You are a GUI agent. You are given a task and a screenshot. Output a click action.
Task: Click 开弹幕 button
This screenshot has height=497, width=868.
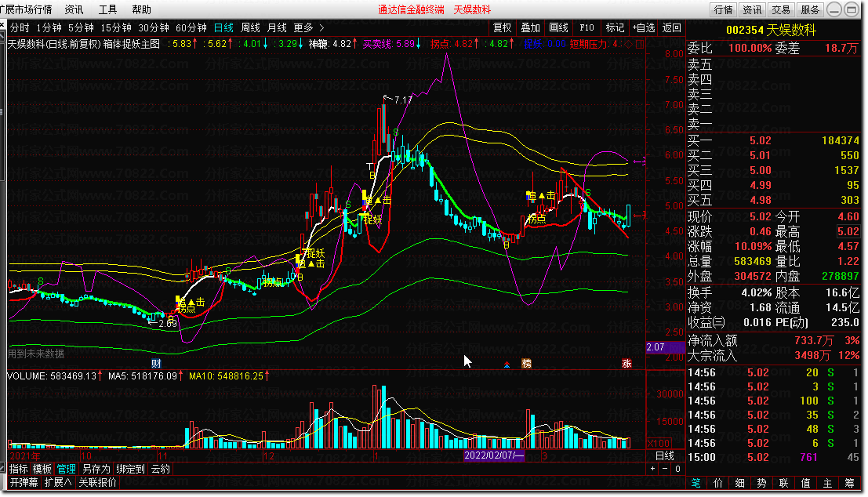[24, 482]
